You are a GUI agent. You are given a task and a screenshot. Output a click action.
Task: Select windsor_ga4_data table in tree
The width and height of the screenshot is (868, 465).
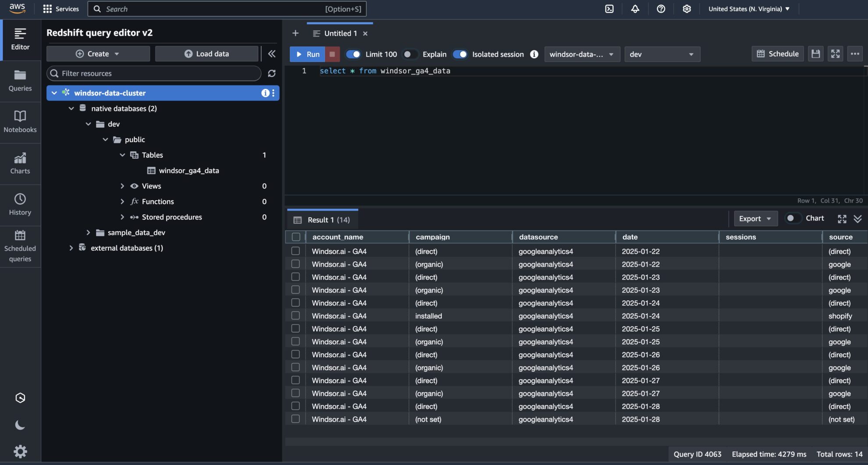pyautogui.click(x=189, y=170)
